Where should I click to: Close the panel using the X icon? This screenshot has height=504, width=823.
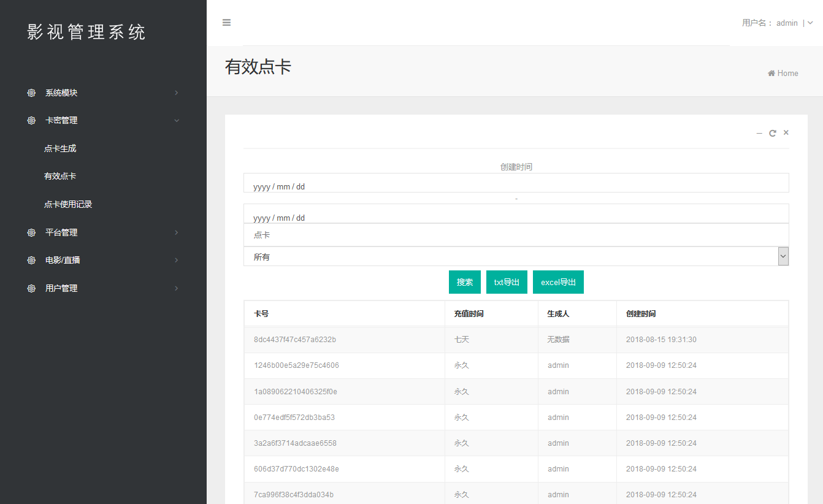point(786,133)
